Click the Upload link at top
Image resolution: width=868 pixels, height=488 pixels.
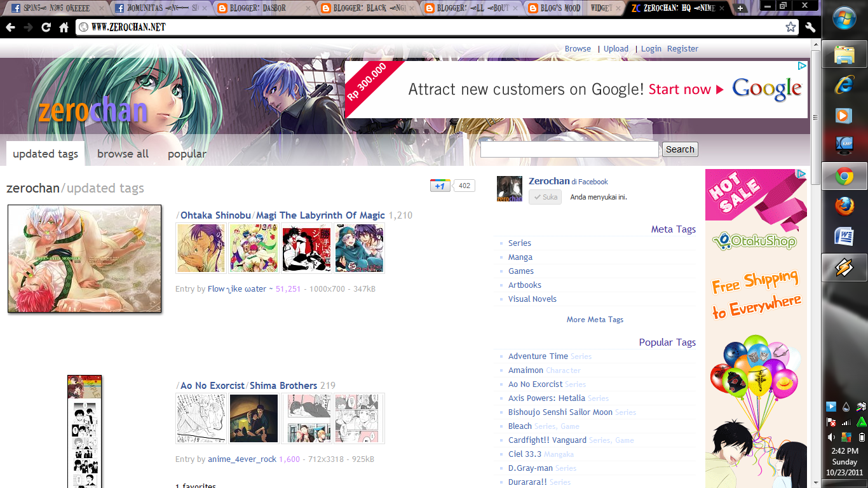pos(616,49)
